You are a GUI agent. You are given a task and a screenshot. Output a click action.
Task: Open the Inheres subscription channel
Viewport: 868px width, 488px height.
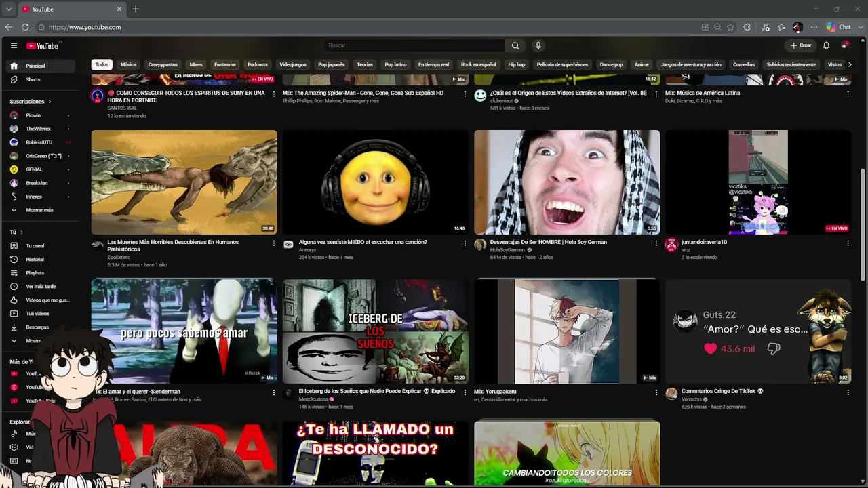(x=41, y=197)
